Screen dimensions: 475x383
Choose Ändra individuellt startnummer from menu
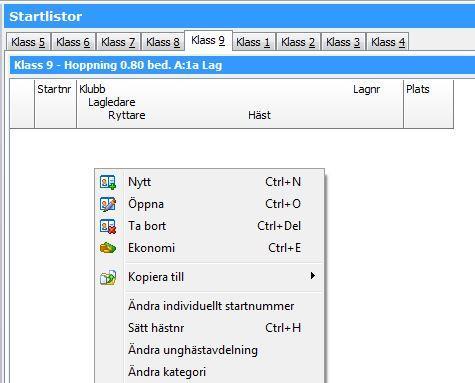point(211,306)
